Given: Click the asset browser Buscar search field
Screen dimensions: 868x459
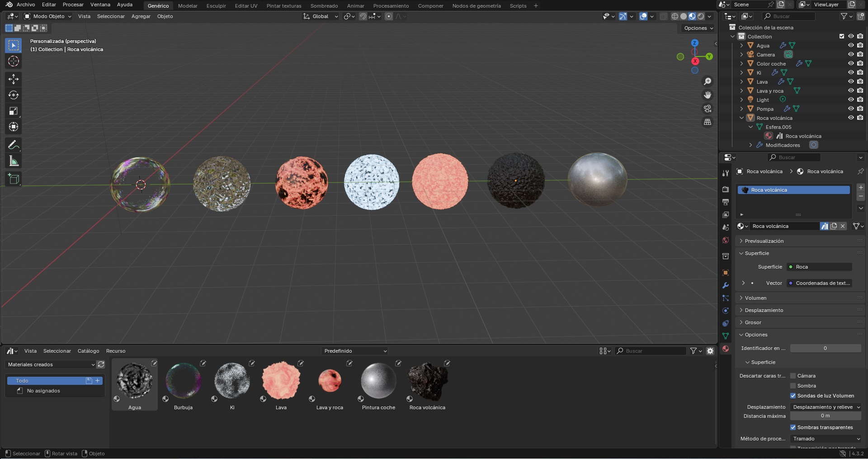Looking at the screenshot, I should click(x=651, y=351).
